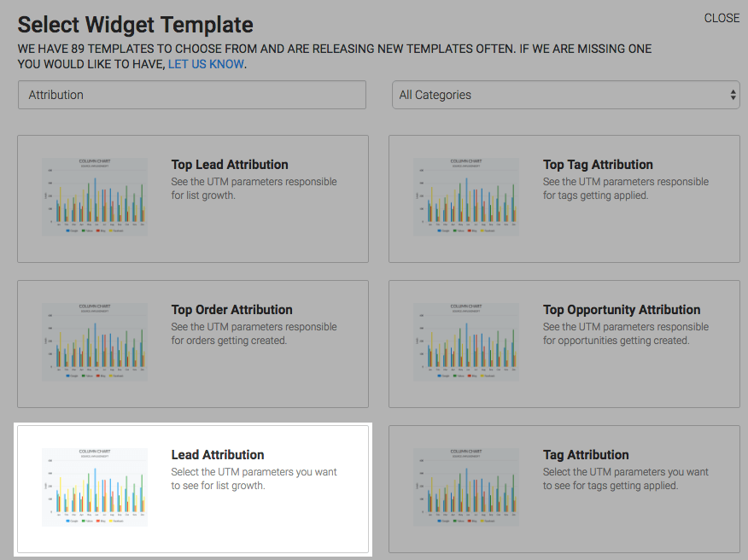Choose the Lead Attribution template title
The width and height of the screenshot is (748, 560).
[x=218, y=455]
